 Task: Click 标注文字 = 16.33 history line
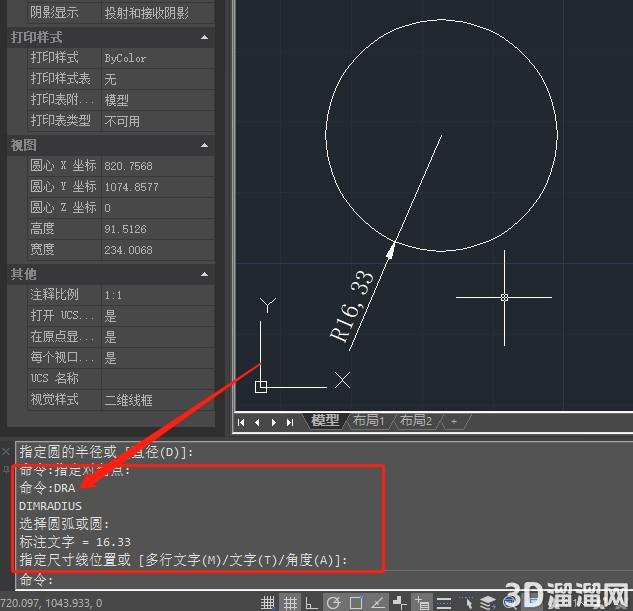coord(75,542)
